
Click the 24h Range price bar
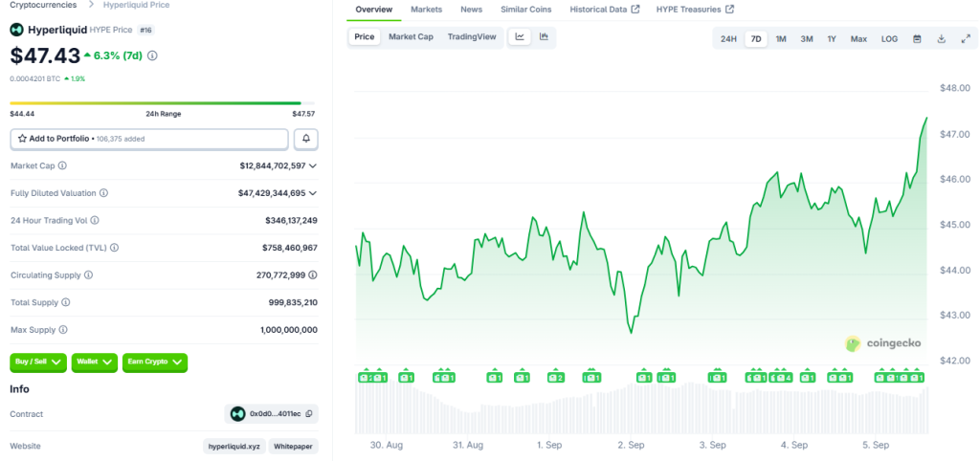click(155, 103)
